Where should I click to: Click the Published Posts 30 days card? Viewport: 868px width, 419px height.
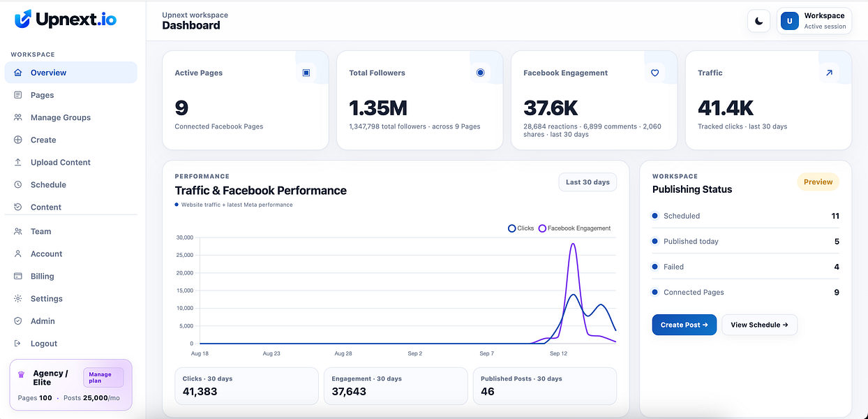545,386
